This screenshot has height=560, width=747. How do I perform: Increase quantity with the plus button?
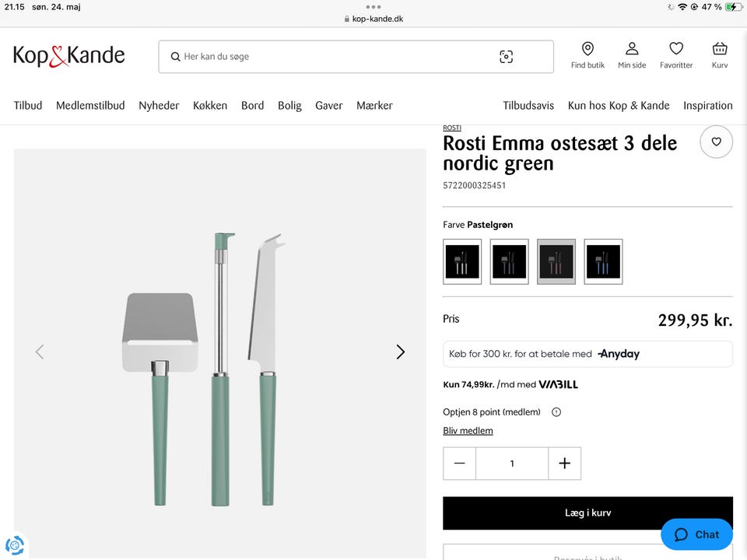(565, 464)
